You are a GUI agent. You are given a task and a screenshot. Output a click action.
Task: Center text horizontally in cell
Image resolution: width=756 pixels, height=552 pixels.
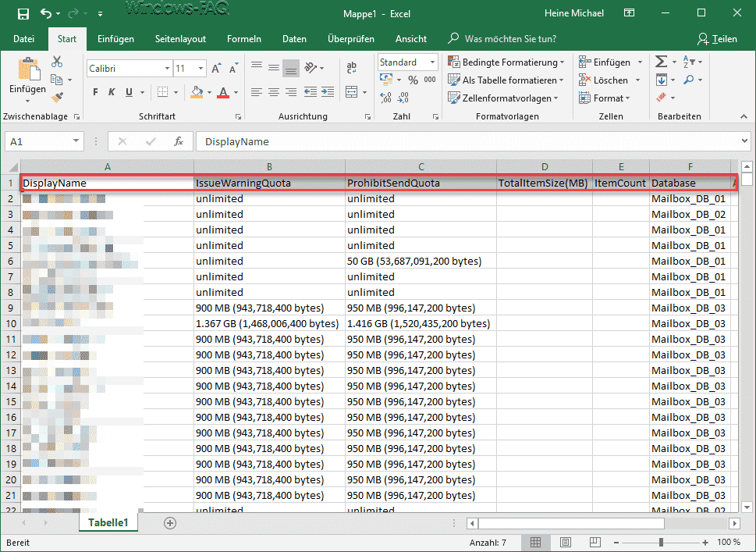[x=274, y=91]
